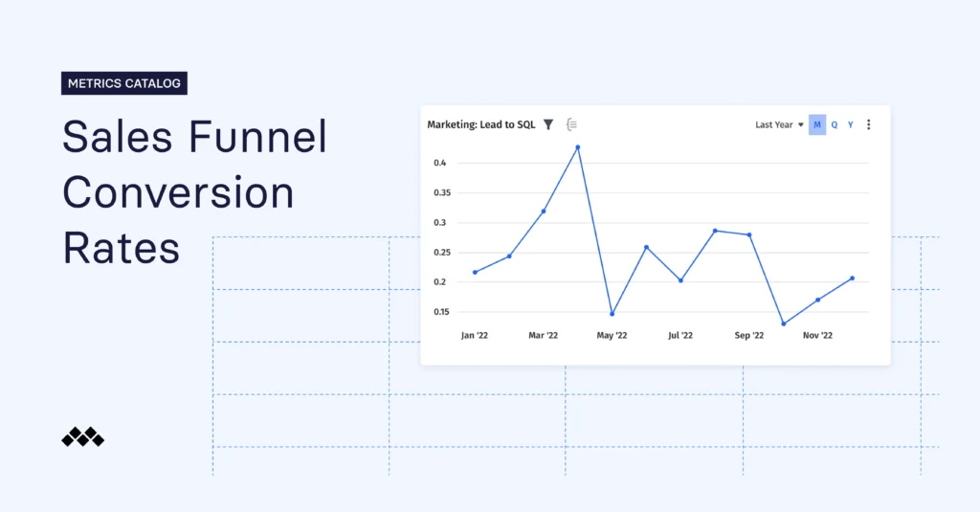
Task: Click the Jan '22 data point
Action: 475,273
